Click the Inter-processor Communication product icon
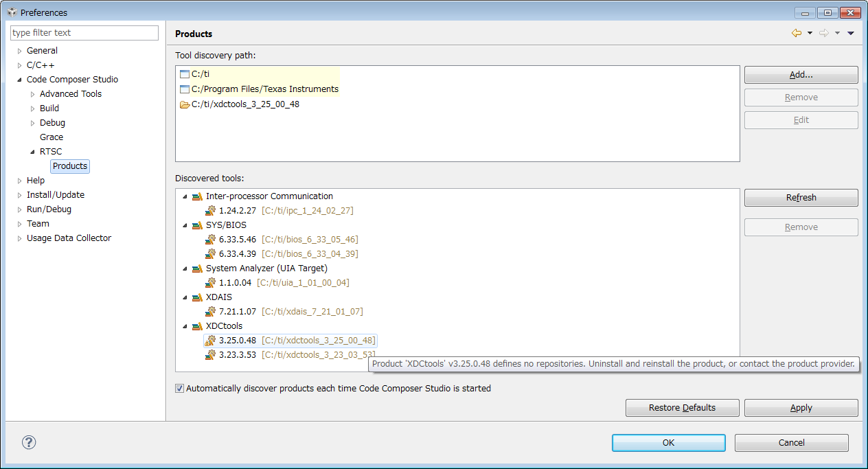 198,196
